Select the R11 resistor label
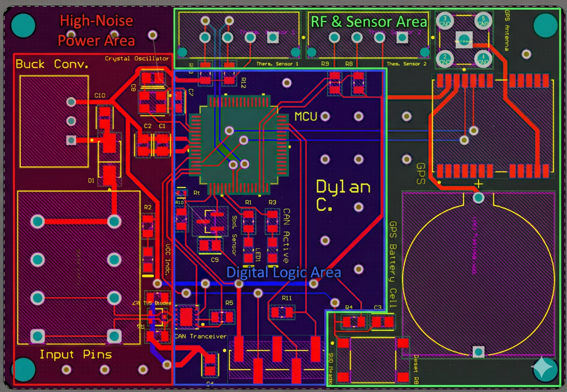The image size is (567, 392). pyautogui.click(x=287, y=298)
